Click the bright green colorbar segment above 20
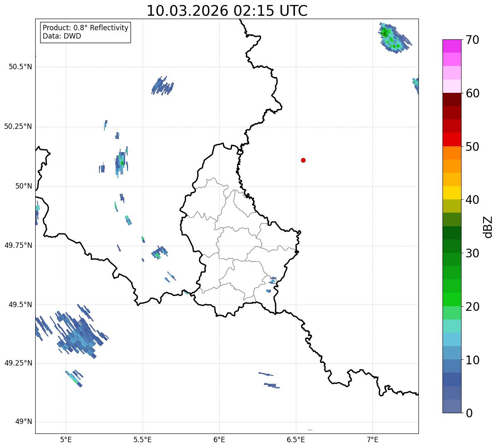This screenshot has height=448, width=498. click(452, 299)
